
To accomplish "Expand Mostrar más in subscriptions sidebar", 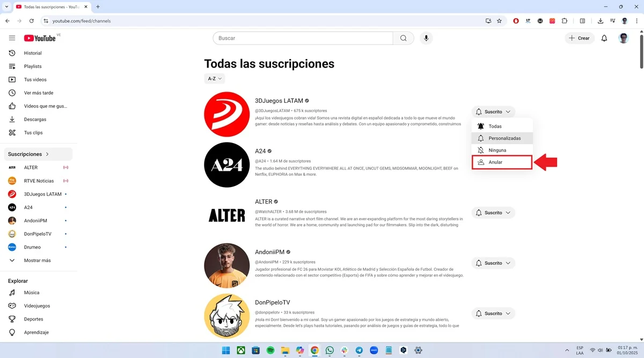I will pyautogui.click(x=38, y=260).
